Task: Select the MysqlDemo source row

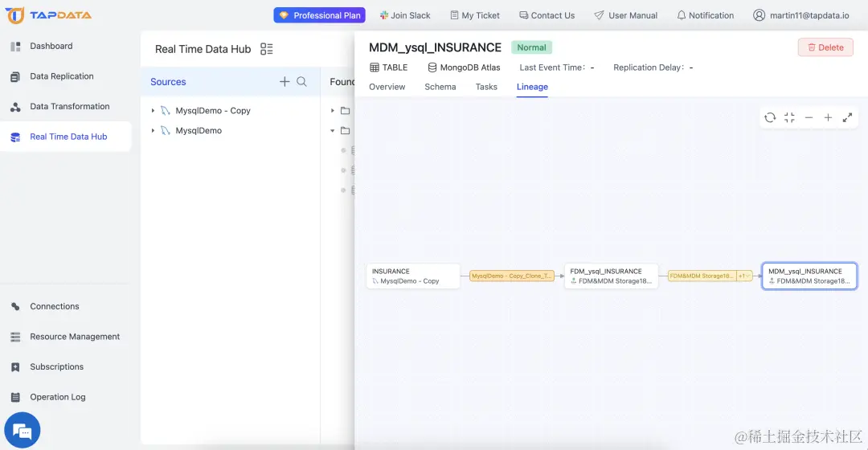Action: (231, 131)
